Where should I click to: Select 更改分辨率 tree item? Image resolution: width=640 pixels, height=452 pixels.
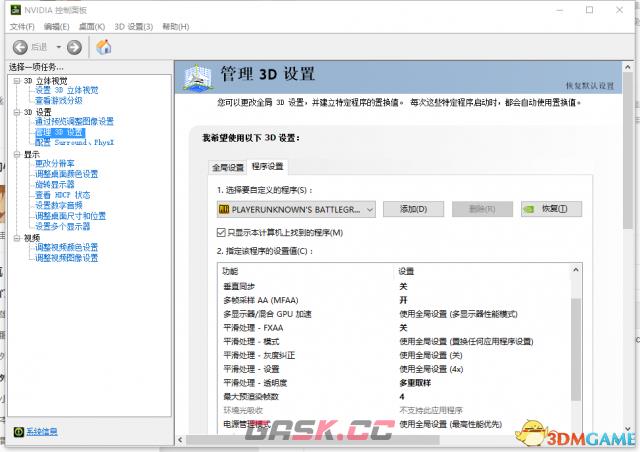click(55, 164)
